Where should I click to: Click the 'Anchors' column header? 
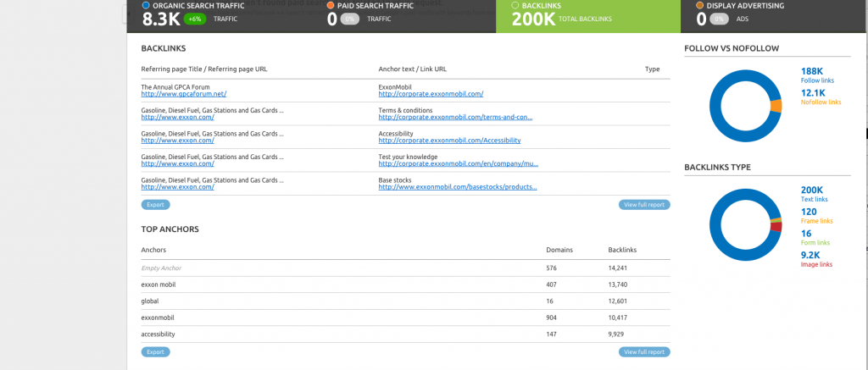pyautogui.click(x=153, y=250)
